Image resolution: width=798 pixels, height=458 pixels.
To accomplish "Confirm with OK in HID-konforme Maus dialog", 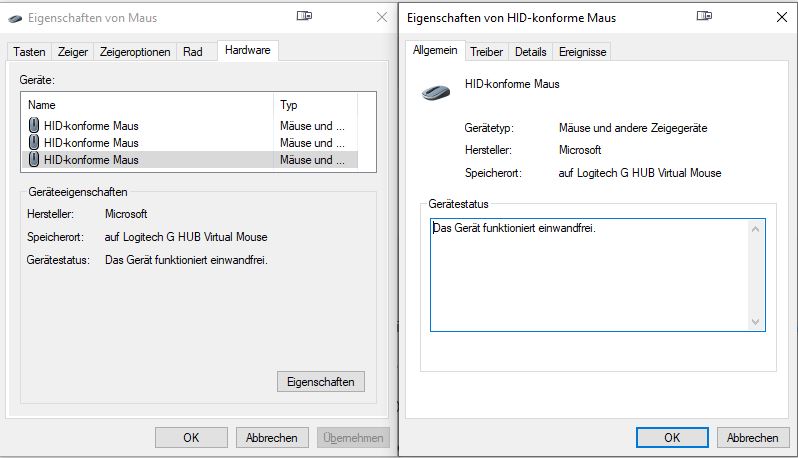I will 672,438.
